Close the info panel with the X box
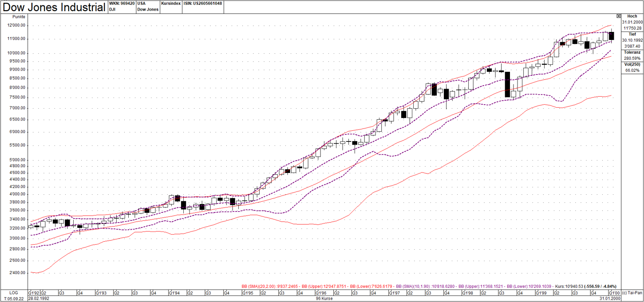The height and width of the screenshot is (302, 644). (619, 16)
